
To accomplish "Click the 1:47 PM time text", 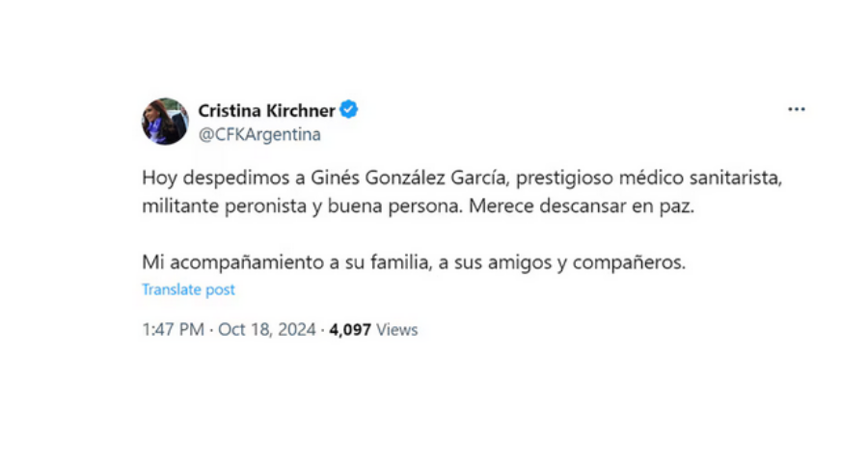I will pos(173,330).
